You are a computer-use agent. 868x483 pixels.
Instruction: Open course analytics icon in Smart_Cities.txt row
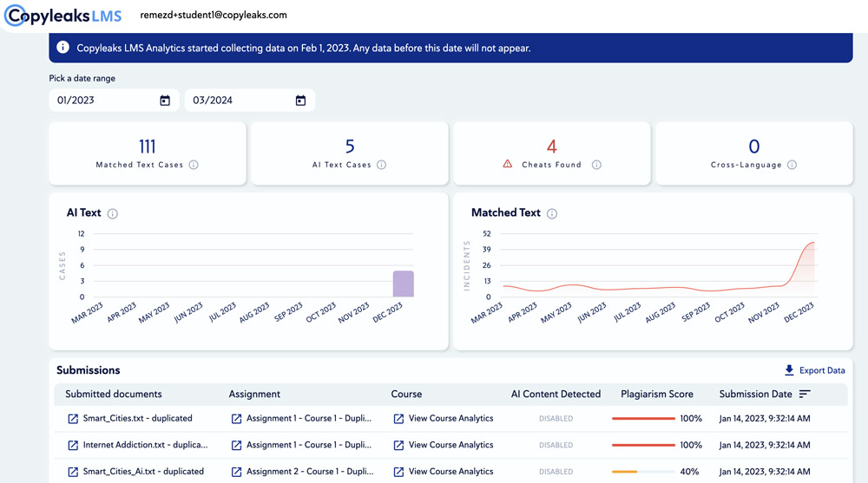(x=398, y=419)
